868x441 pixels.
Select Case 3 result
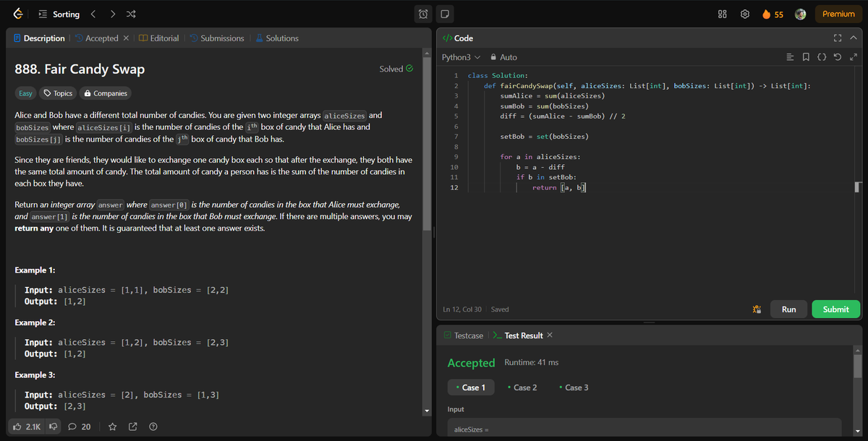coord(574,388)
